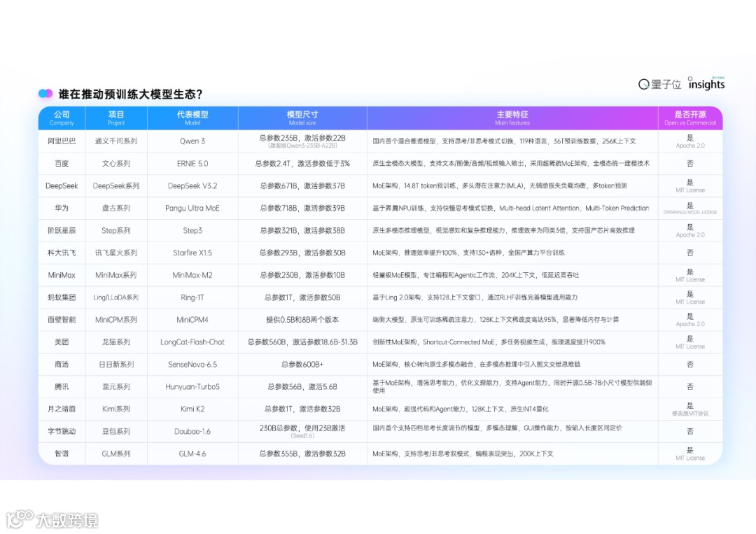Click the Pangu Ultra MoE model cell
Screen dimensions: 756x534
click(x=192, y=208)
